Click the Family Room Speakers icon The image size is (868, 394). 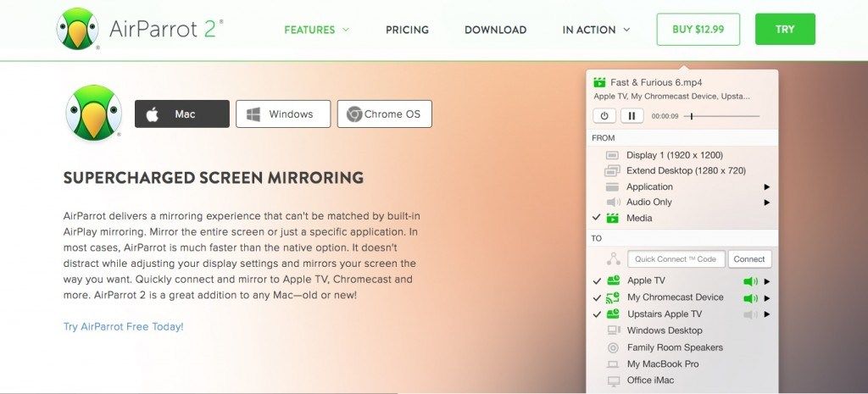(x=613, y=347)
